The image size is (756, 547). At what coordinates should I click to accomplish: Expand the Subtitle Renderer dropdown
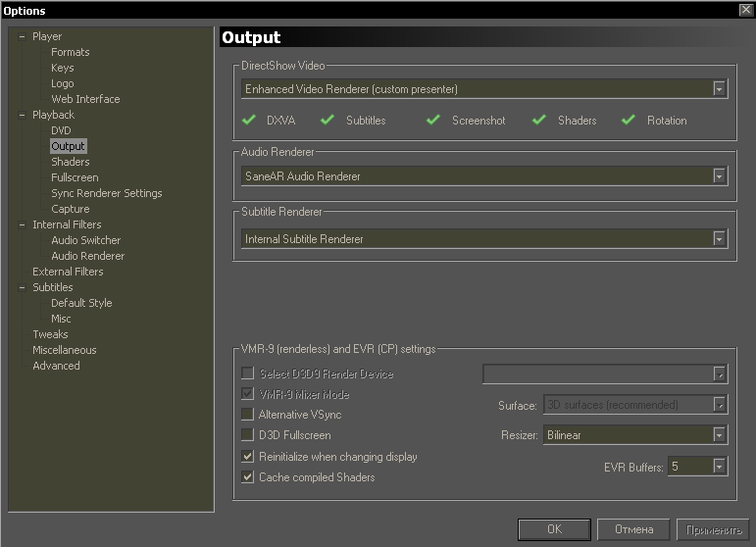tap(720, 239)
